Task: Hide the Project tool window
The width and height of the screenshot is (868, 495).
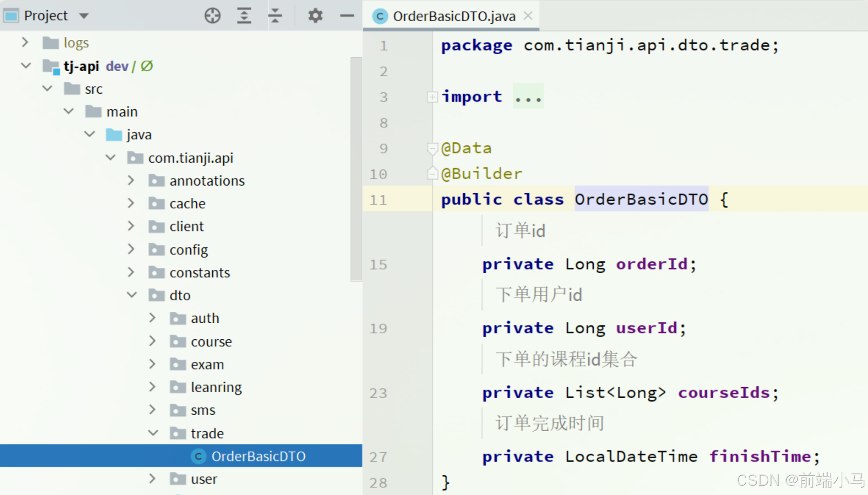Action: coord(347,16)
